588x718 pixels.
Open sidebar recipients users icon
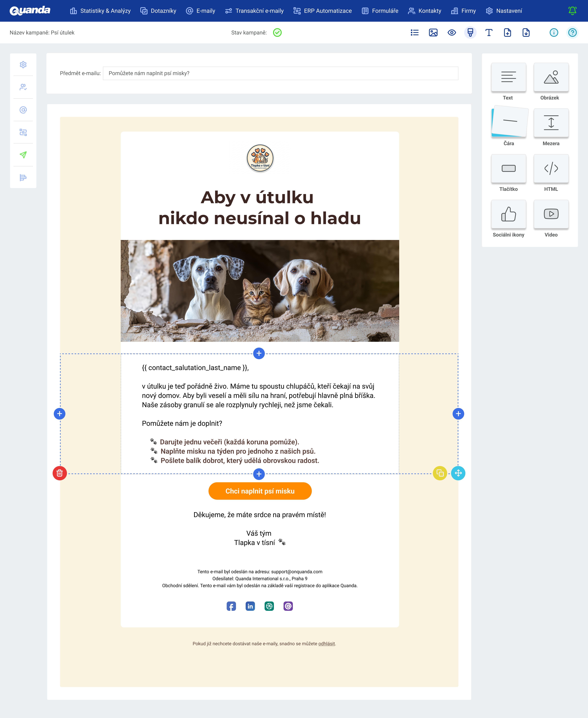click(x=23, y=87)
